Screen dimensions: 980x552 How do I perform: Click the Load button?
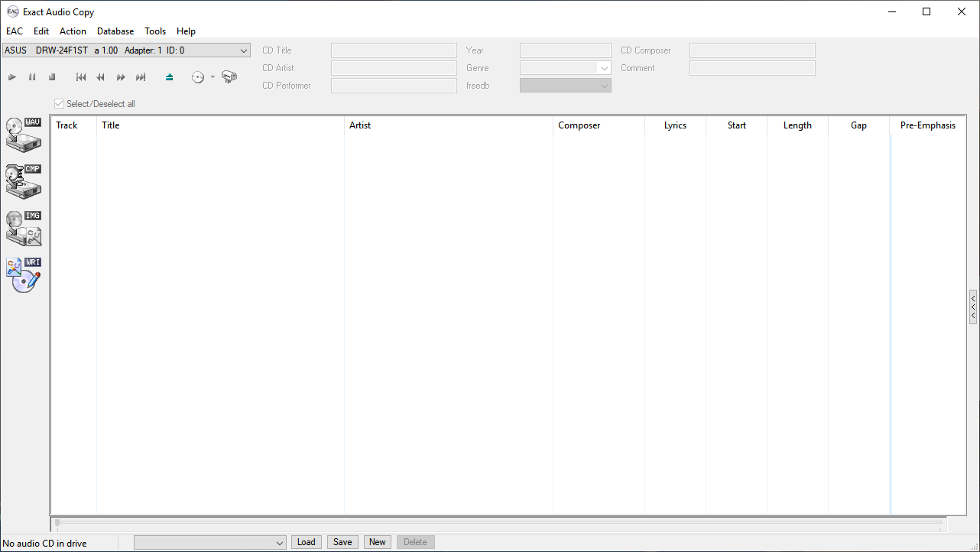point(306,542)
